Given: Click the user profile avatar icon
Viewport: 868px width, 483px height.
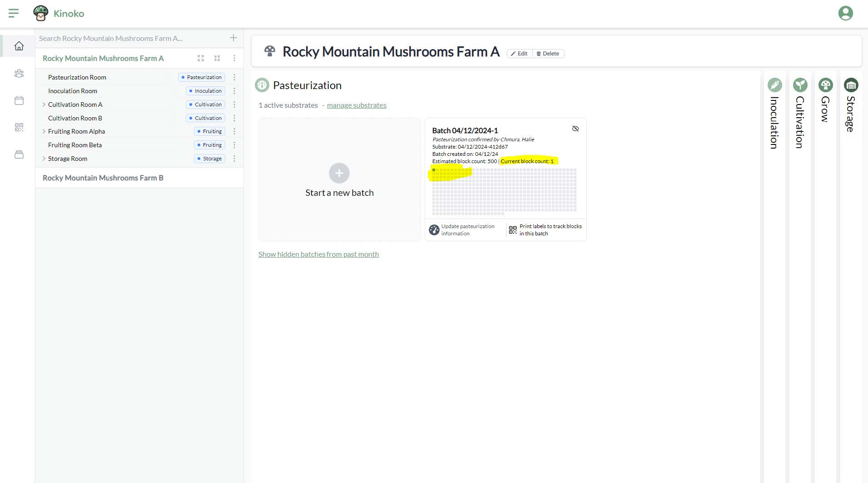Looking at the screenshot, I should tap(845, 13).
